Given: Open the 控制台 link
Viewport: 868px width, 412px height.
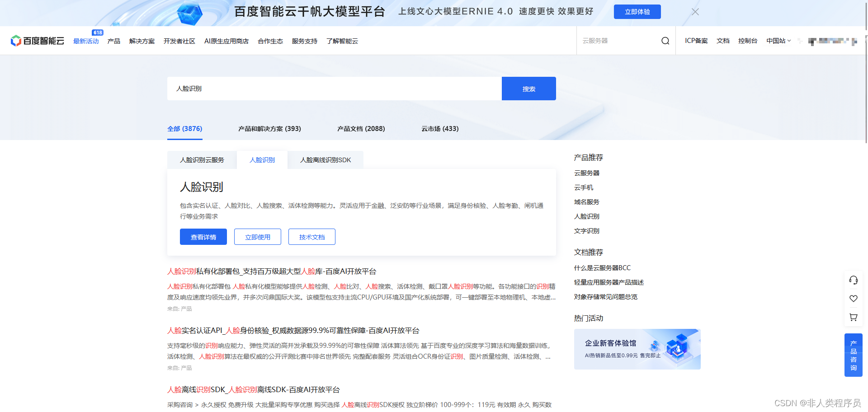Looking at the screenshot, I should click(x=748, y=41).
